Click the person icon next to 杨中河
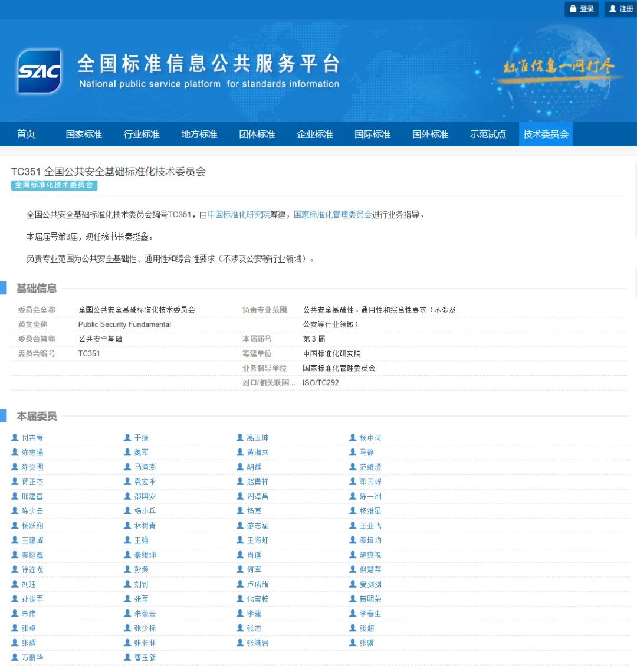This screenshot has height=672, width=637. [x=353, y=437]
